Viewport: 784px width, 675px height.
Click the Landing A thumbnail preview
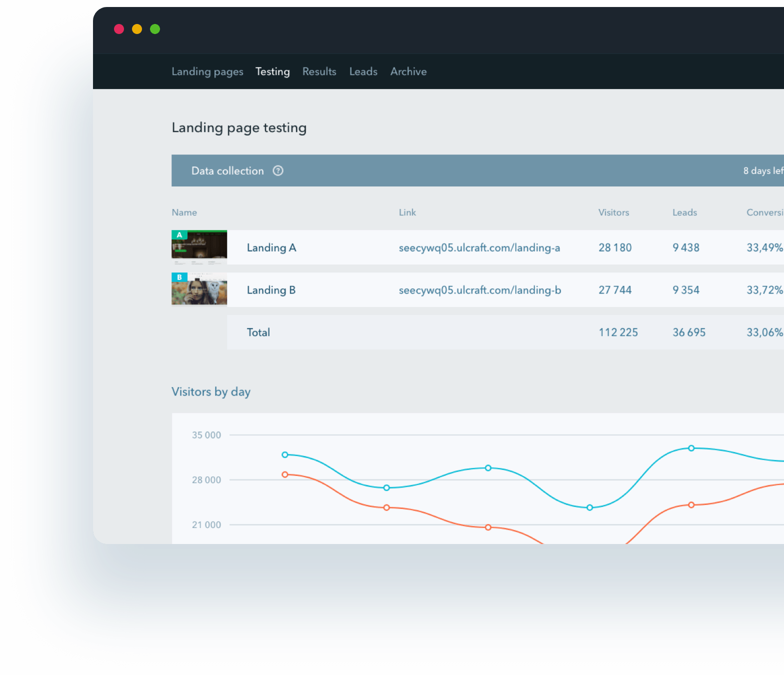point(199,247)
